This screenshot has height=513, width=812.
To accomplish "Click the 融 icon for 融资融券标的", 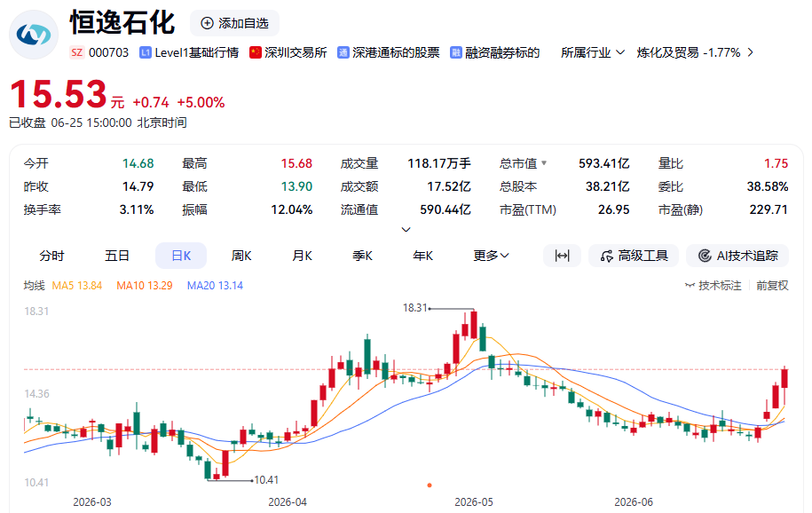I will [x=456, y=53].
